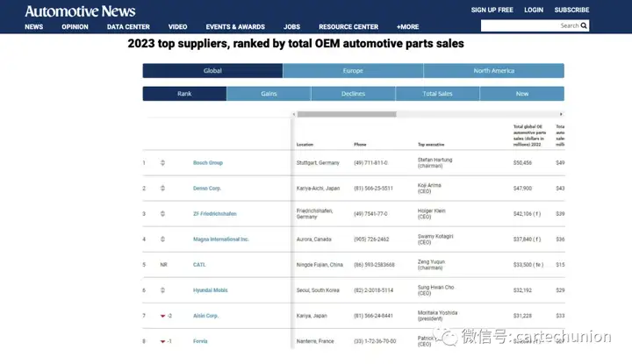632x364 pixels.
Task: Click the $50,456 sales value
Action: (522, 162)
